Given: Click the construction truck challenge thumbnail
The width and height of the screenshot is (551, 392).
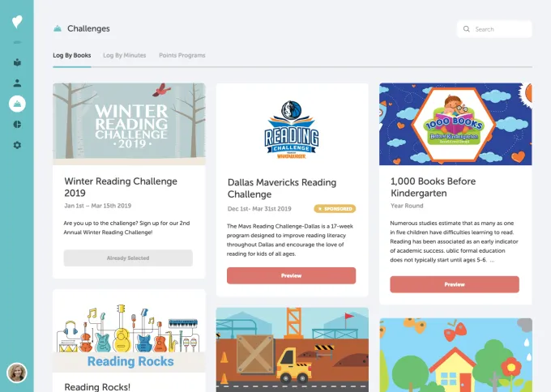Looking at the screenshot, I should [292, 350].
